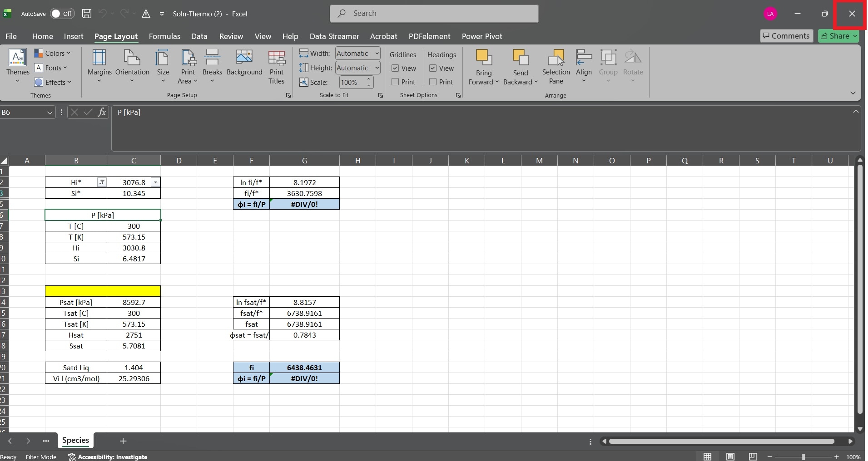868x461 pixels.
Task: Switch to the Formulas tab
Action: (x=164, y=36)
